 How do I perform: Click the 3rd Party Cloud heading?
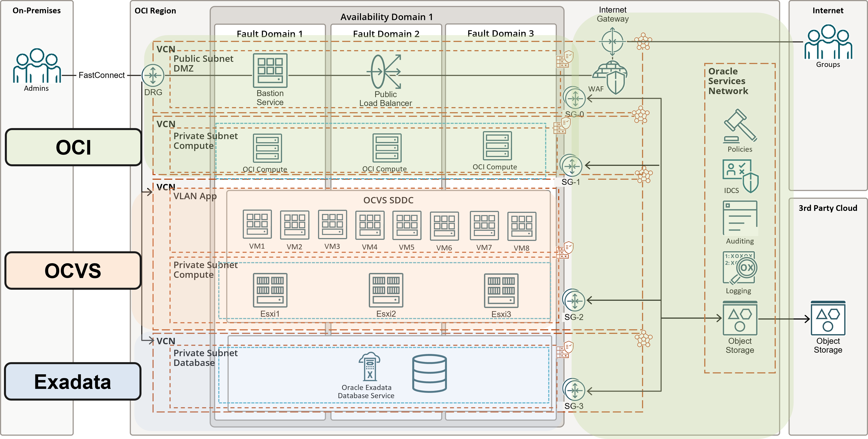pos(828,208)
